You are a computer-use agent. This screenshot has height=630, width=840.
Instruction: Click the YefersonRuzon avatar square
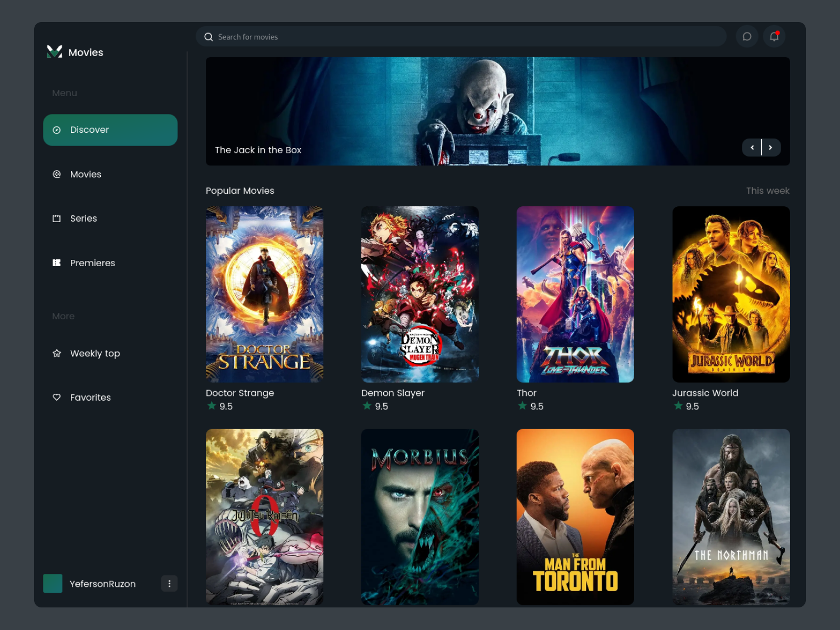tap(52, 583)
